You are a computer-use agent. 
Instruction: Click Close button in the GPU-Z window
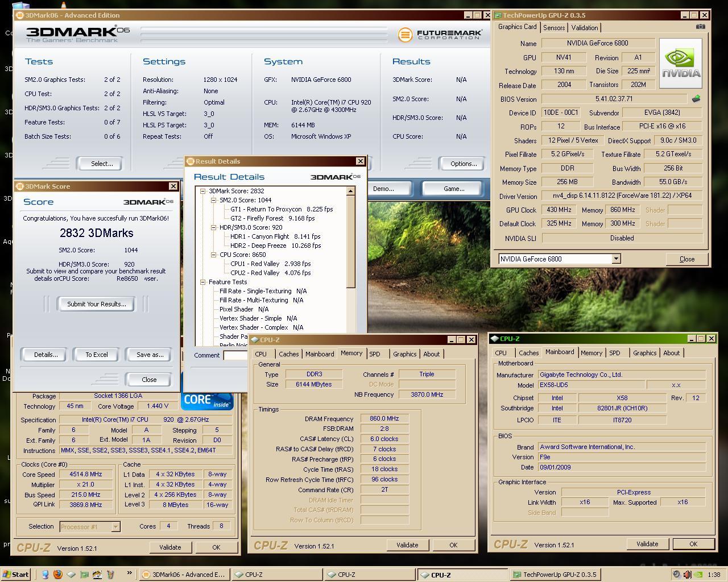[x=687, y=259]
